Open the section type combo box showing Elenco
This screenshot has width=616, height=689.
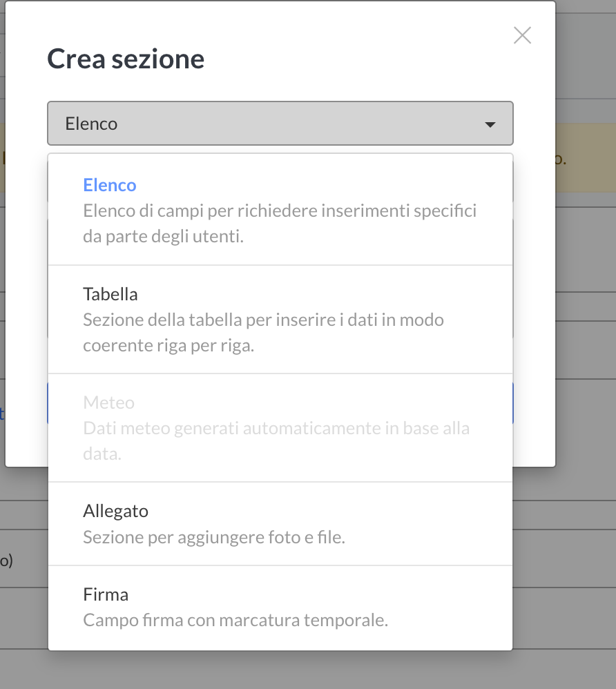pos(280,124)
